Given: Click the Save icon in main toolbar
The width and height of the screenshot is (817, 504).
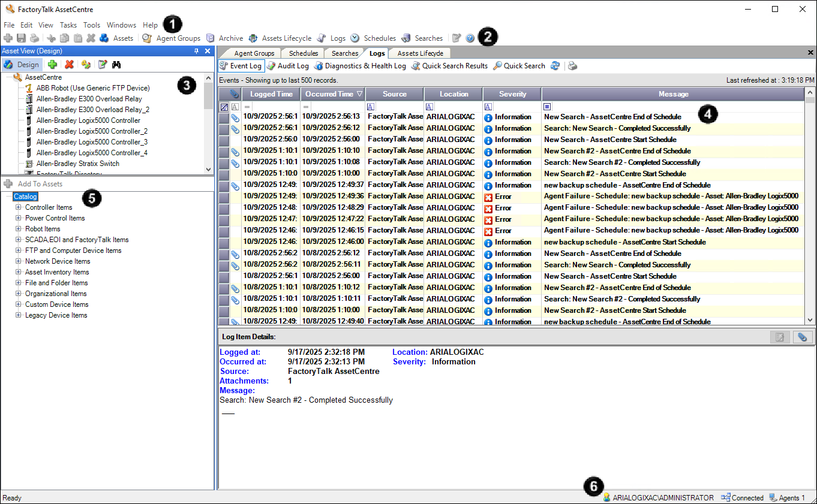Looking at the screenshot, I should click(x=21, y=38).
